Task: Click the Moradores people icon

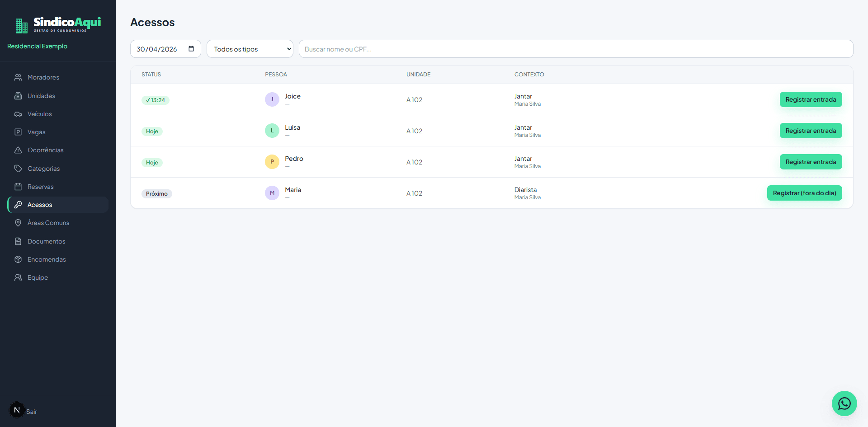Action: pyautogui.click(x=18, y=77)
